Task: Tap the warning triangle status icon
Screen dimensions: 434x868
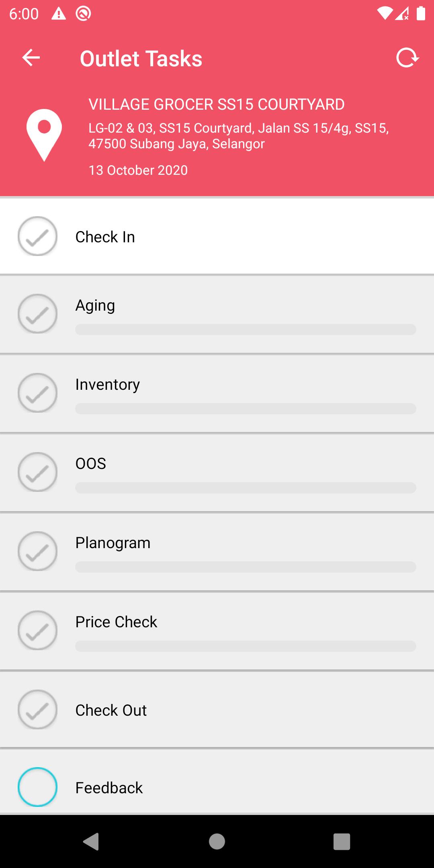Action: 59,14
